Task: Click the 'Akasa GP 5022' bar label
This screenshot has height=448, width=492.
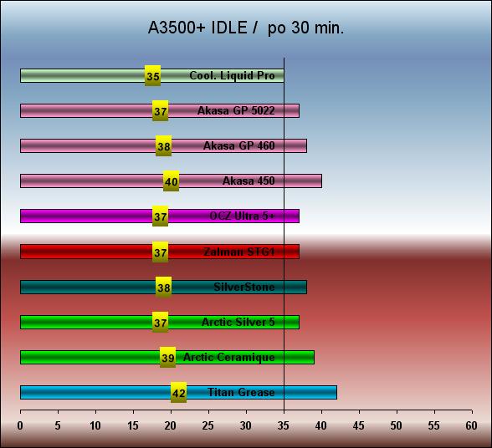Action: [236, 110]
